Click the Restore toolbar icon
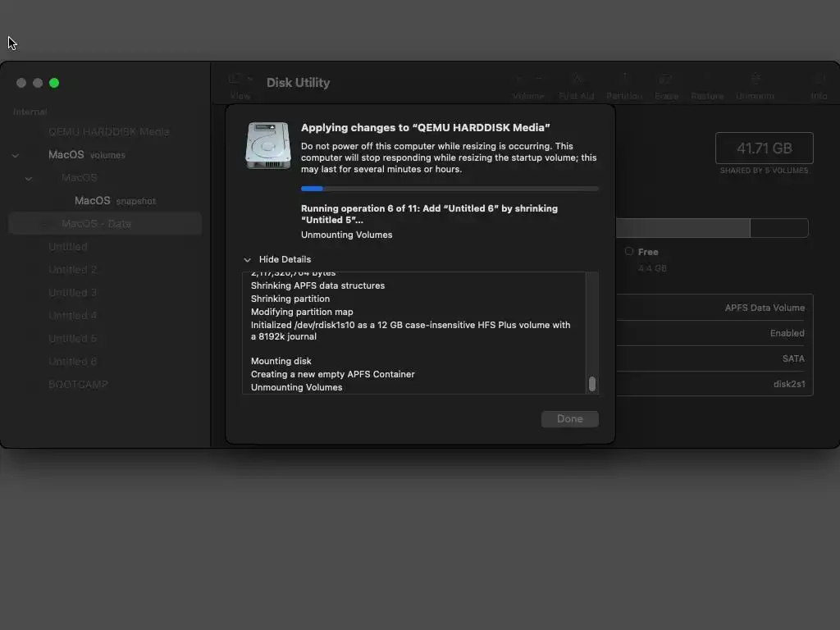Viewport: 840px width, 630px height. 707,86
